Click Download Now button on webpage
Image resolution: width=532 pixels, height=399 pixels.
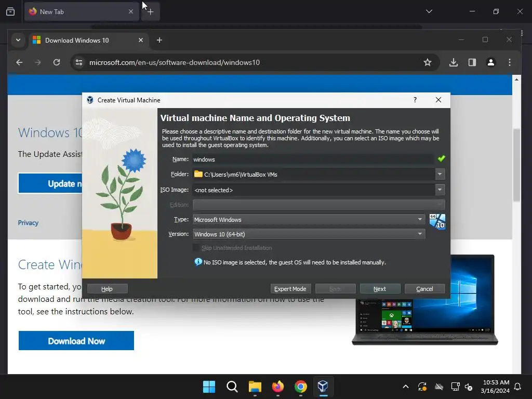(x=76, y=341)
